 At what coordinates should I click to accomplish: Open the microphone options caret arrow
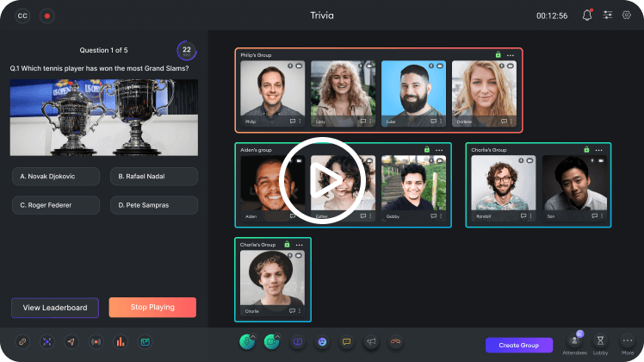pyautogui.click(x=253, y=336)
